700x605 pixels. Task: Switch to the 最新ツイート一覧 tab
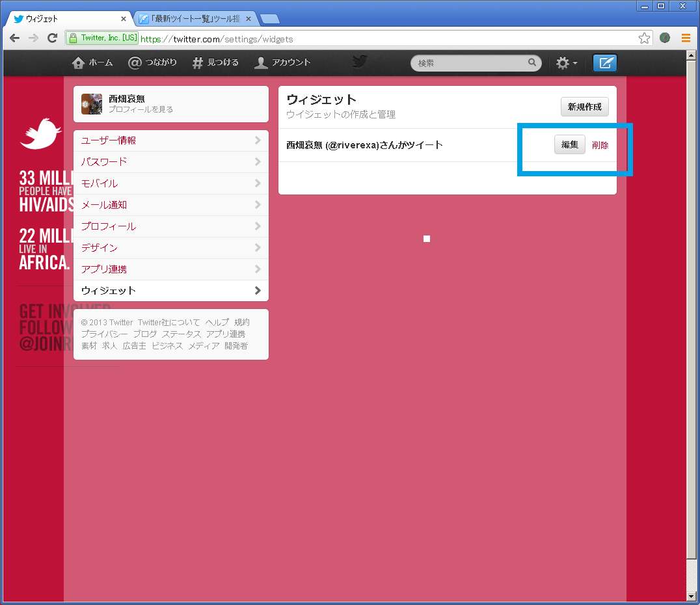196,19
